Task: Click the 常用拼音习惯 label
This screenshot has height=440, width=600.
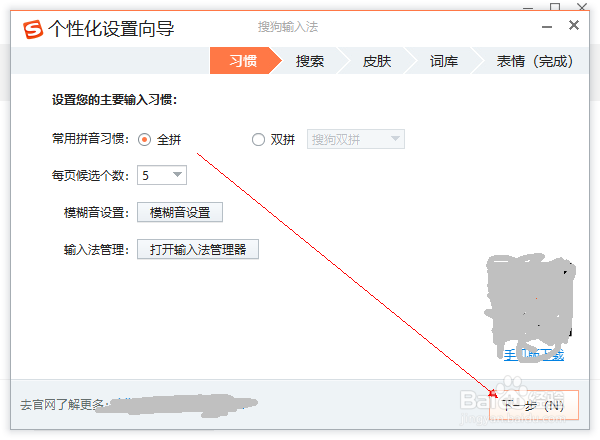Action: tap(90, 139)
